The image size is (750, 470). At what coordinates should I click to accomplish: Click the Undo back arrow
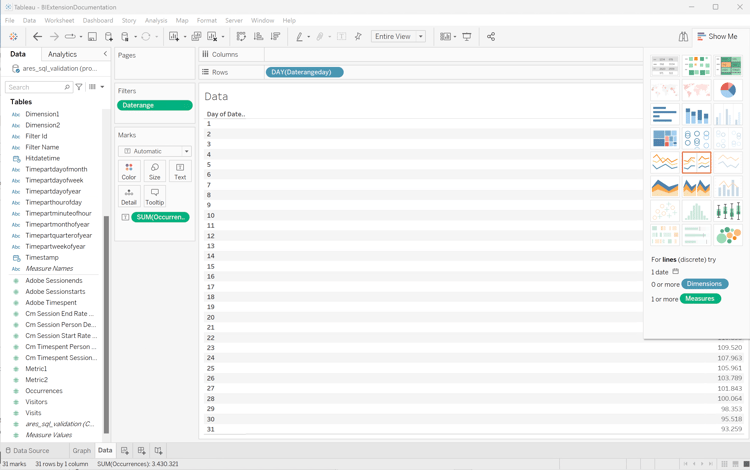point(37,37)
